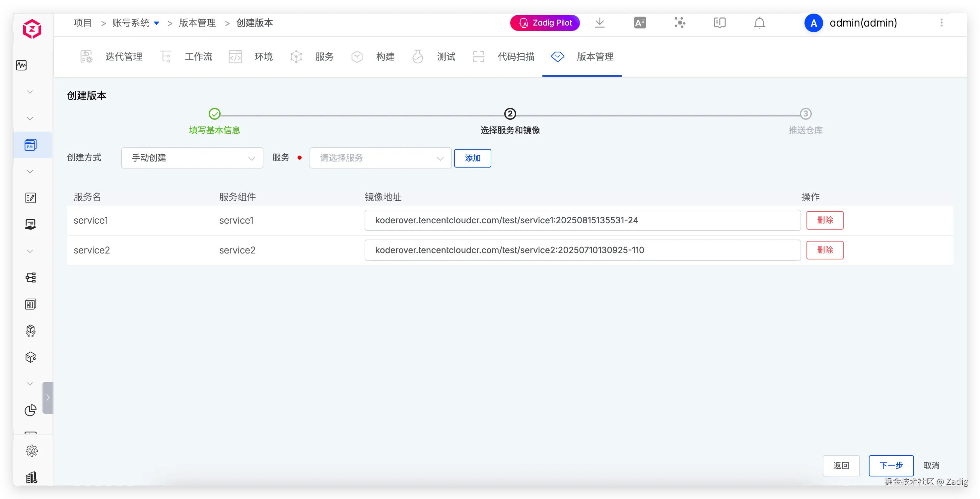Open the 请选择服务 service dropdown
Image resolution: width=980 pixels, height=499 pixels.
tap(381, 158)
